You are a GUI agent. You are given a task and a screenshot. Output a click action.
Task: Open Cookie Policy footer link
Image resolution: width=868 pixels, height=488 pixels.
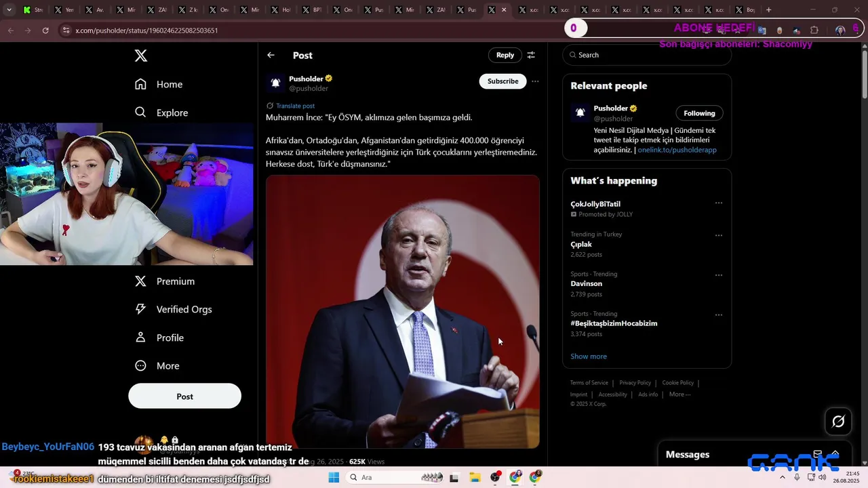(677, 383)
